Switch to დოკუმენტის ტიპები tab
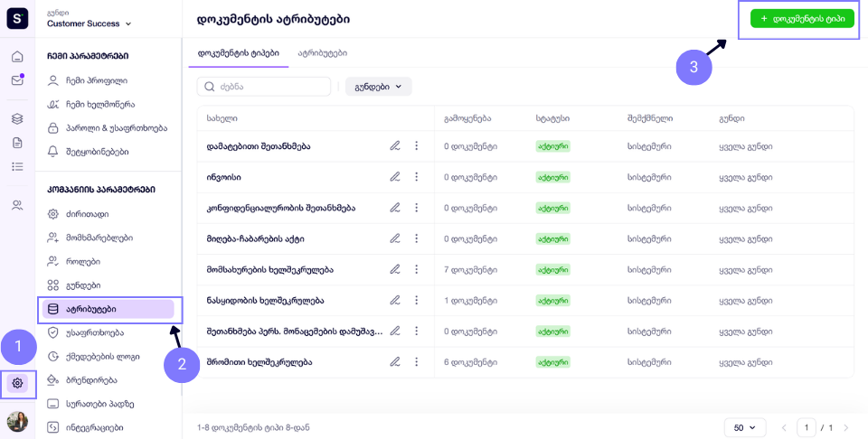 (x=238, y=53)
